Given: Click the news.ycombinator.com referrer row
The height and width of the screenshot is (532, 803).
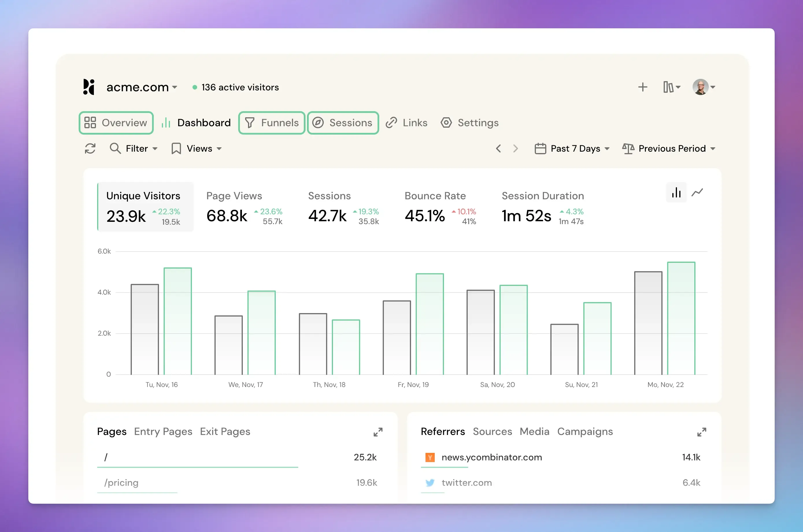Looking at the screenshot, I should coord(491,457).
